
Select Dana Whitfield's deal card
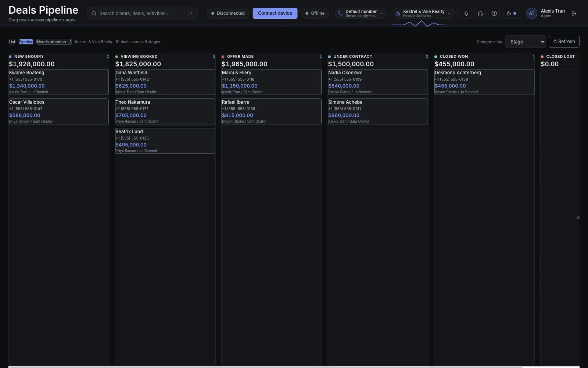[165, 82]
